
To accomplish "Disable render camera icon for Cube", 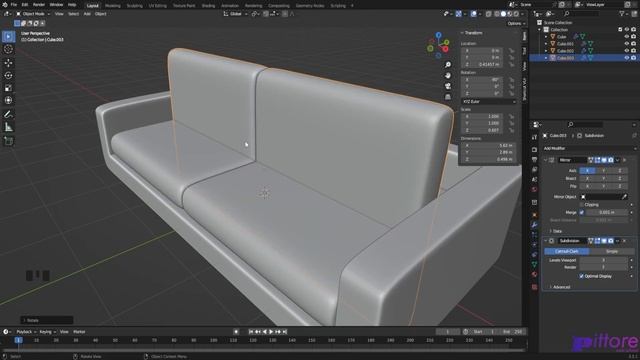I will 633,37.
